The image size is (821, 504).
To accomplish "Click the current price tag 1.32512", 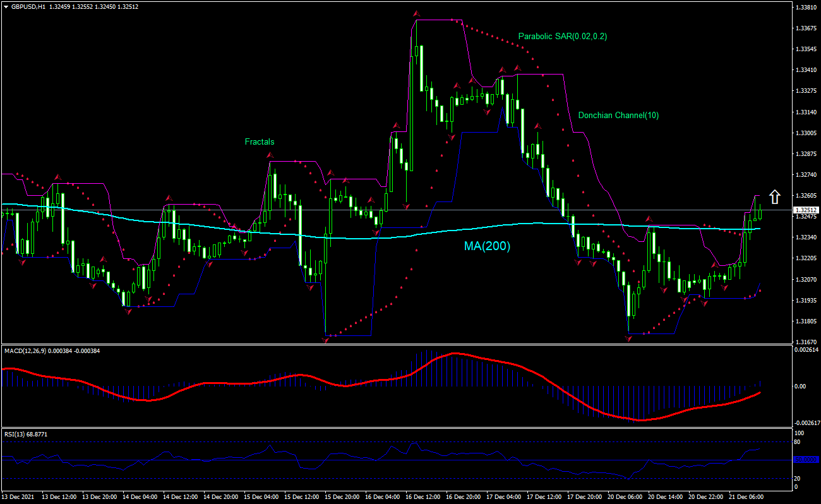I will tap(806, 210).
